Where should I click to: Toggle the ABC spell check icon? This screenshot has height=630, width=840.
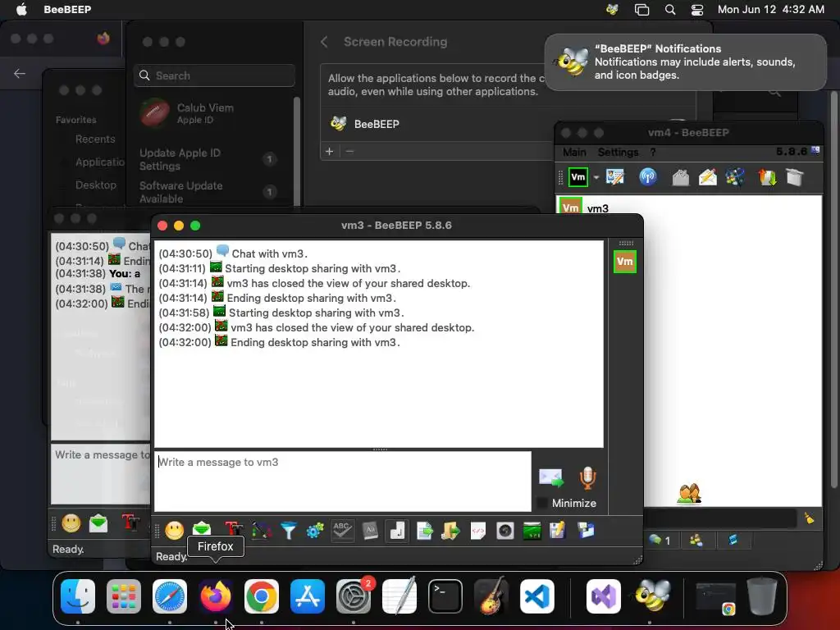pyautogui.click(x=342, y=531)
